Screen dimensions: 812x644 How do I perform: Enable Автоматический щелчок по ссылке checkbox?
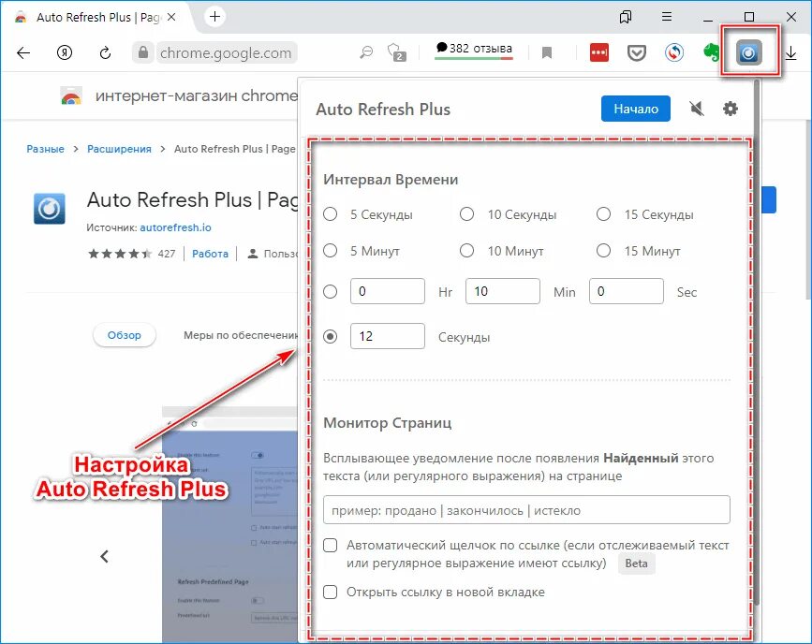click(331, 545)
